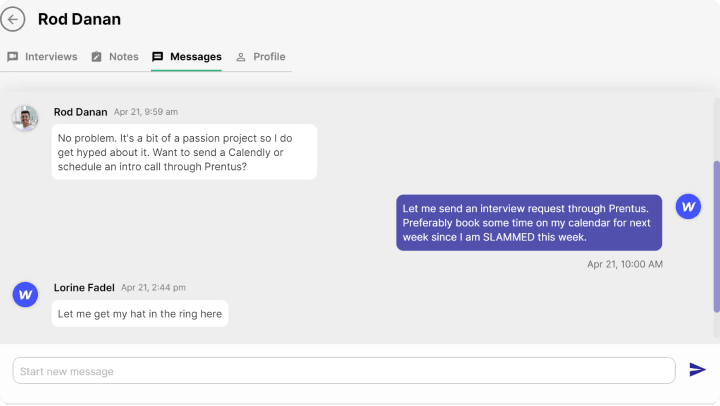The image size is (720, 406).
Task: Click the back arrow button
Action: tap(13, 19)
